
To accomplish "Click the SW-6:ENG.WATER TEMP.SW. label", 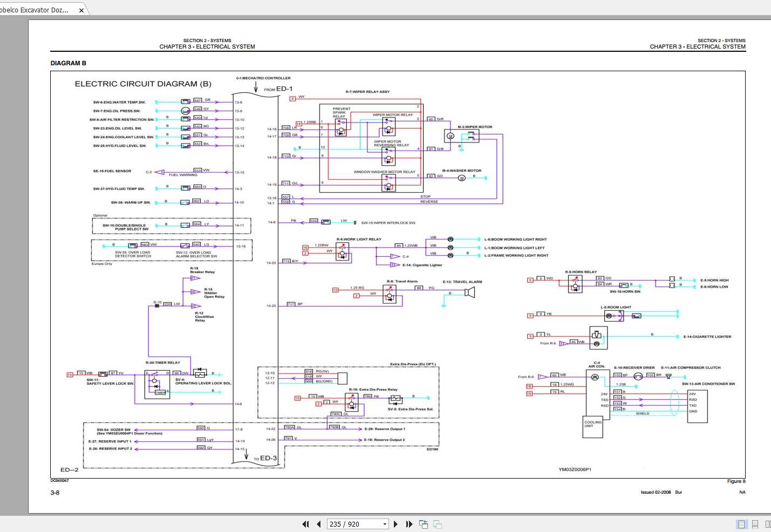I will click(119, 102).
